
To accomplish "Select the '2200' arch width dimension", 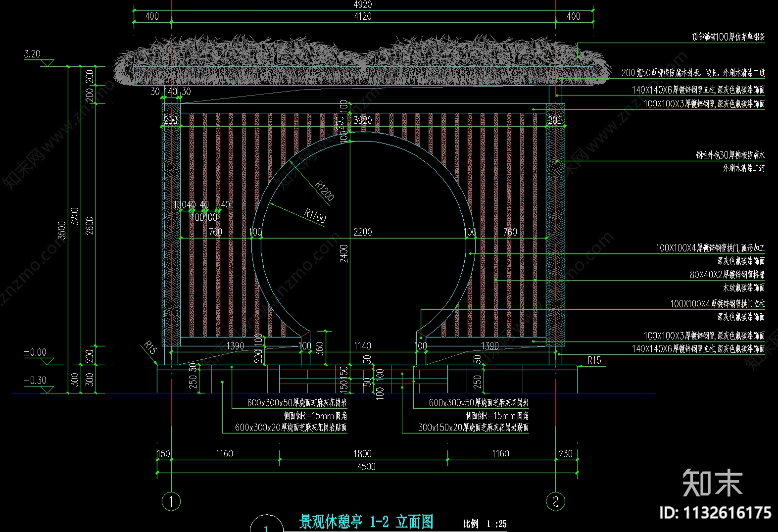I will [x=362, y=232].
